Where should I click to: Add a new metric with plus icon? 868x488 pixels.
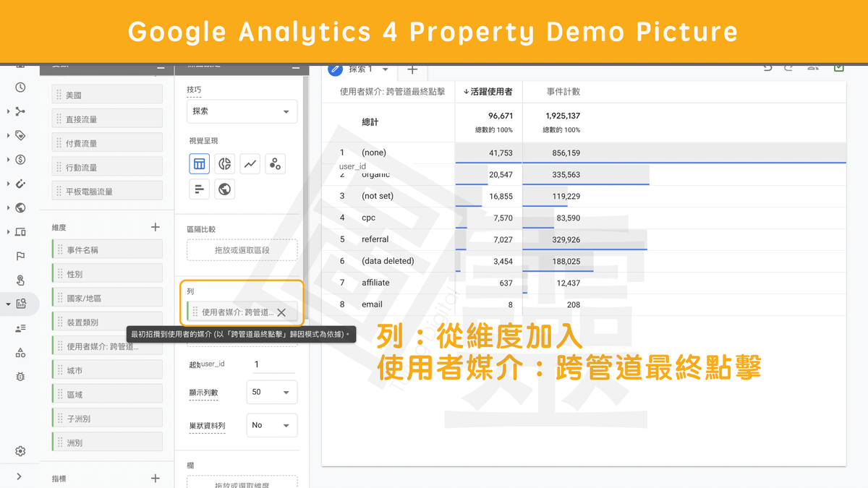[155, 478]
